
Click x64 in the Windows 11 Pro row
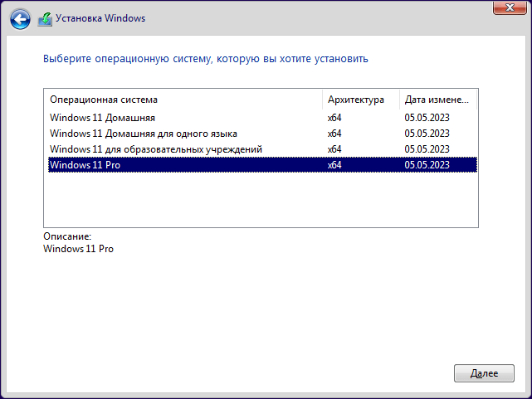[334, 165]
